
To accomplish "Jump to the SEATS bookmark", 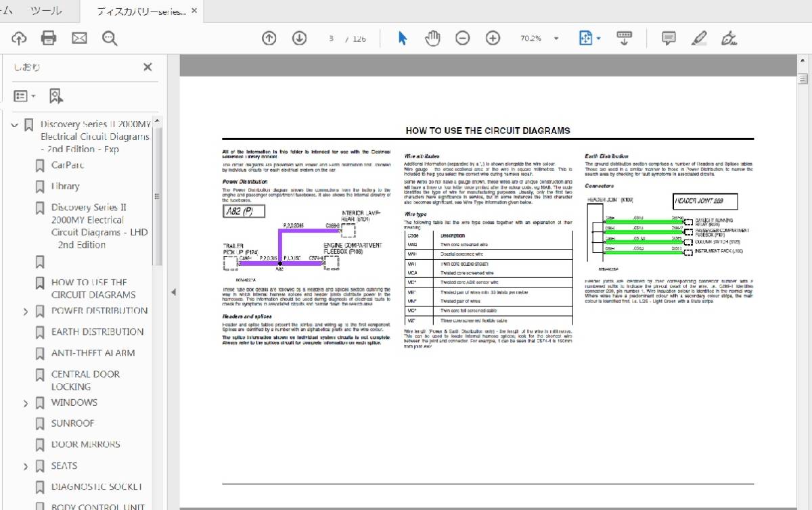I will coord(64,465).
